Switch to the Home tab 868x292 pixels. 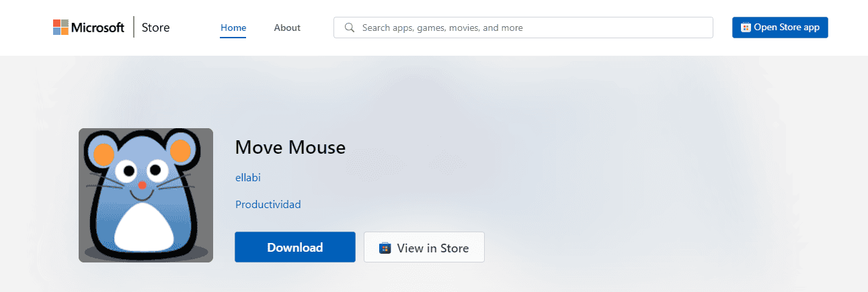233,28
